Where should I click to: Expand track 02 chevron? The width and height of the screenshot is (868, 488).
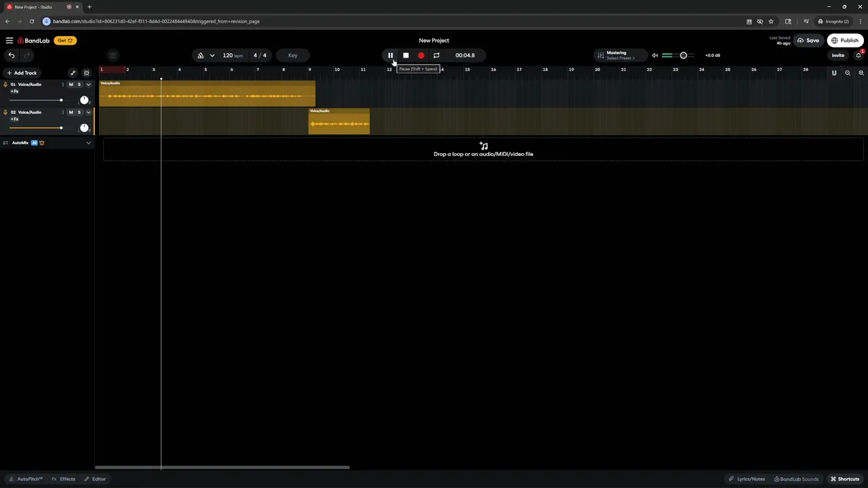point(88,113)
